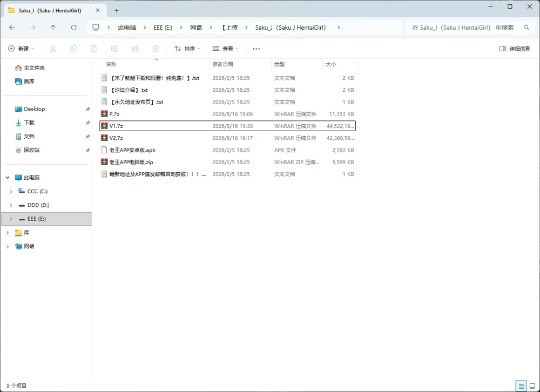
Task: Open 回收站 recycle bin in sidebar
Action: coord(28,150)
